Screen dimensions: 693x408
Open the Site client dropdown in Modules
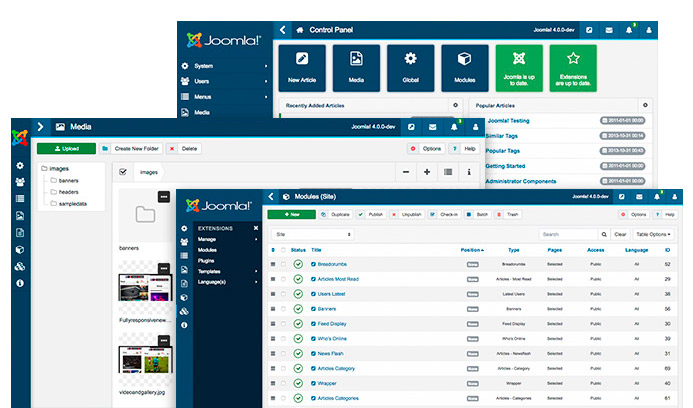click(312, 234)
